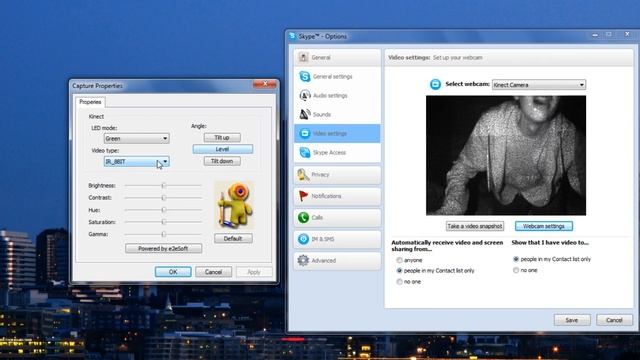Click the Skype Access icon in sidebar
This screenshot has height=360, width=640.
coord(304,152)
